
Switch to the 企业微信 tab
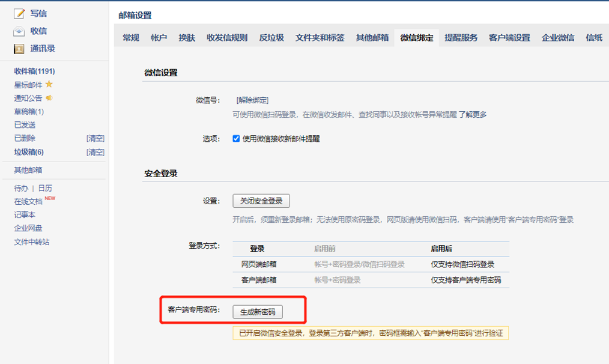click(x=558, y=38)
